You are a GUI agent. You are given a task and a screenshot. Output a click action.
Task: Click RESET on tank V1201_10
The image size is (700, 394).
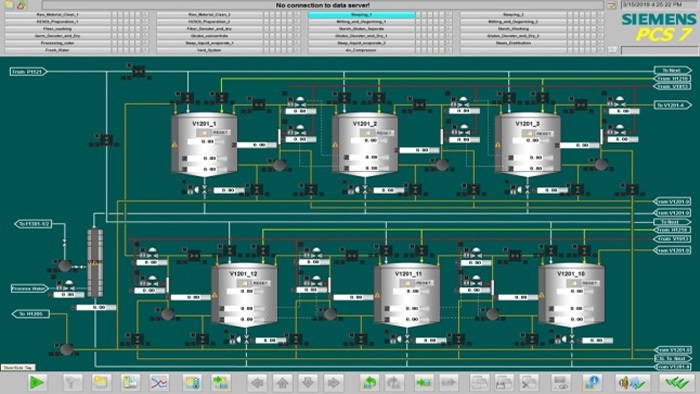pos(589,283)
